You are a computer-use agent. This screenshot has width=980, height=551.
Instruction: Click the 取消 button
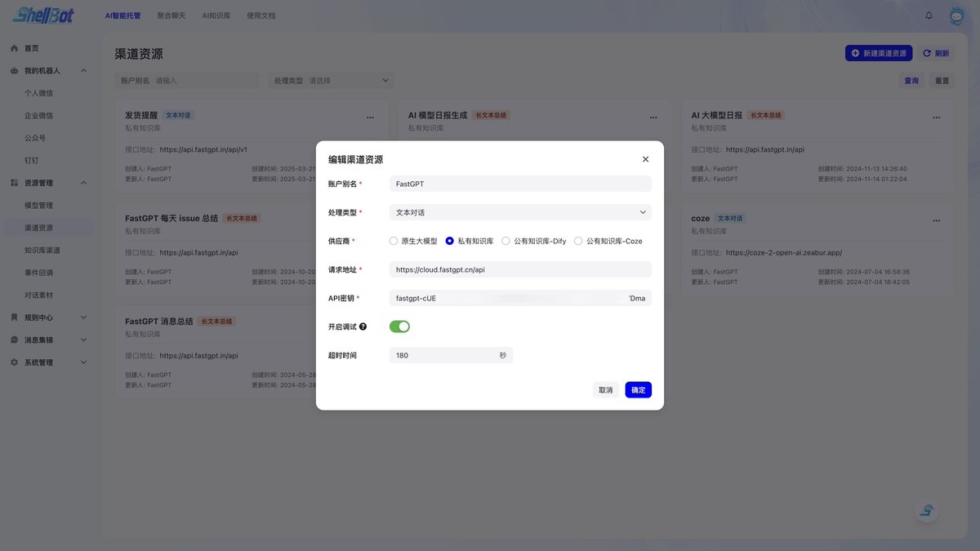(x=605, y=390)
